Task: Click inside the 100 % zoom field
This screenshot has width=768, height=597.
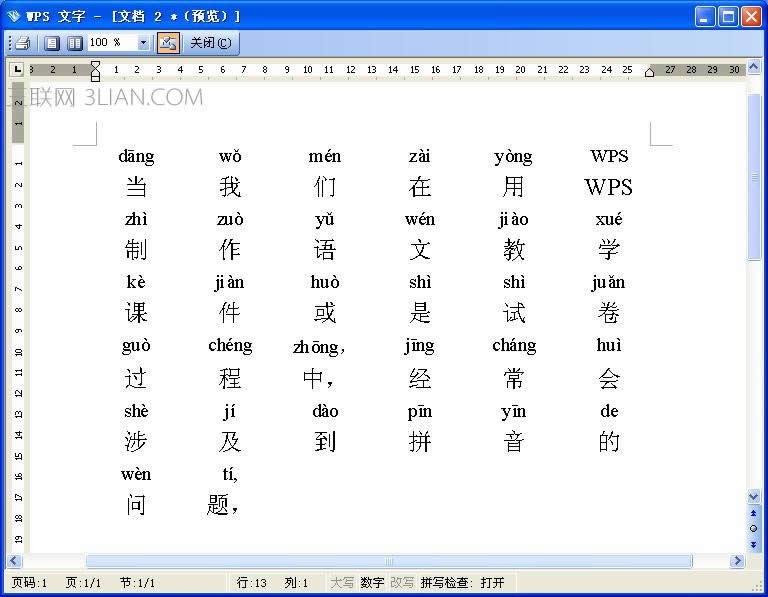Action: coord(112,43)
